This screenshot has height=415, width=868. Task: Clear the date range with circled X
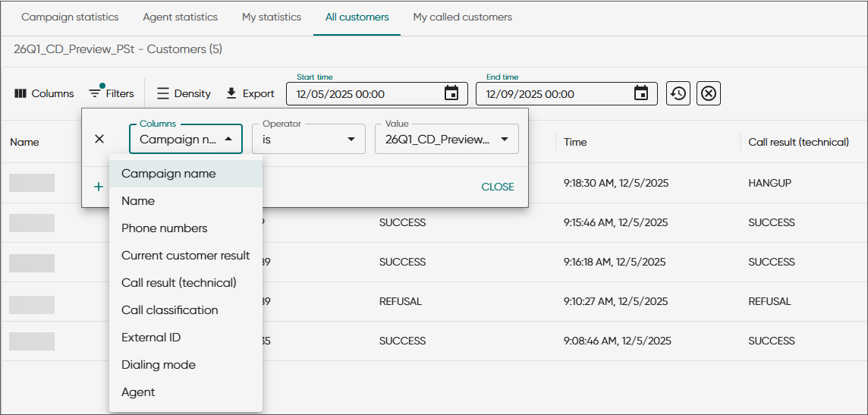[709, 93]
